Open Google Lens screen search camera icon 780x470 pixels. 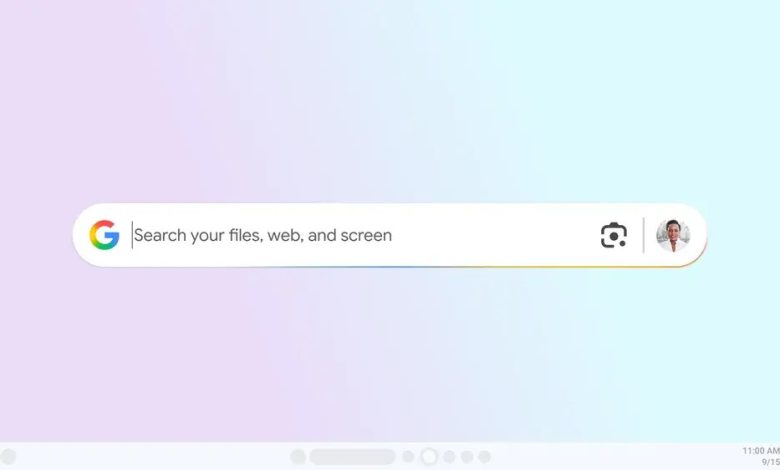pos(613,235)
